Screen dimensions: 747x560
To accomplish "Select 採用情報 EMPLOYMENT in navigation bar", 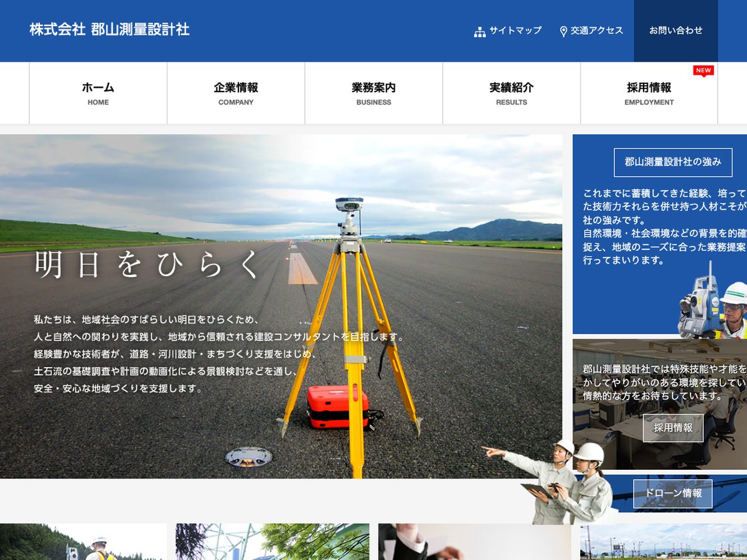I will click(x=649, y=93).
